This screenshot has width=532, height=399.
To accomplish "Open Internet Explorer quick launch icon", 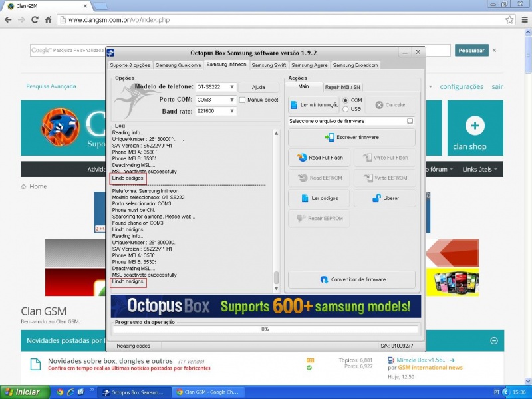I will pyautogui.click(x=70, y=392).
